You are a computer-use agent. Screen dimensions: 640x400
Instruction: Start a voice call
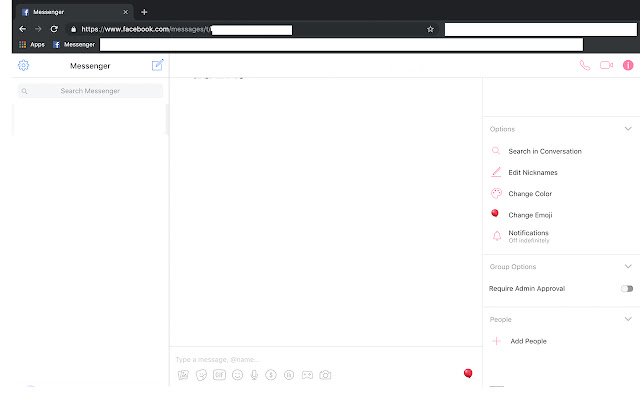(584, 65)
